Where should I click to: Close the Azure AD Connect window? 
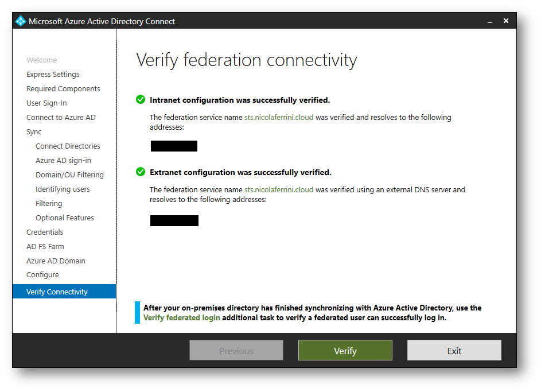pos(506,21)
